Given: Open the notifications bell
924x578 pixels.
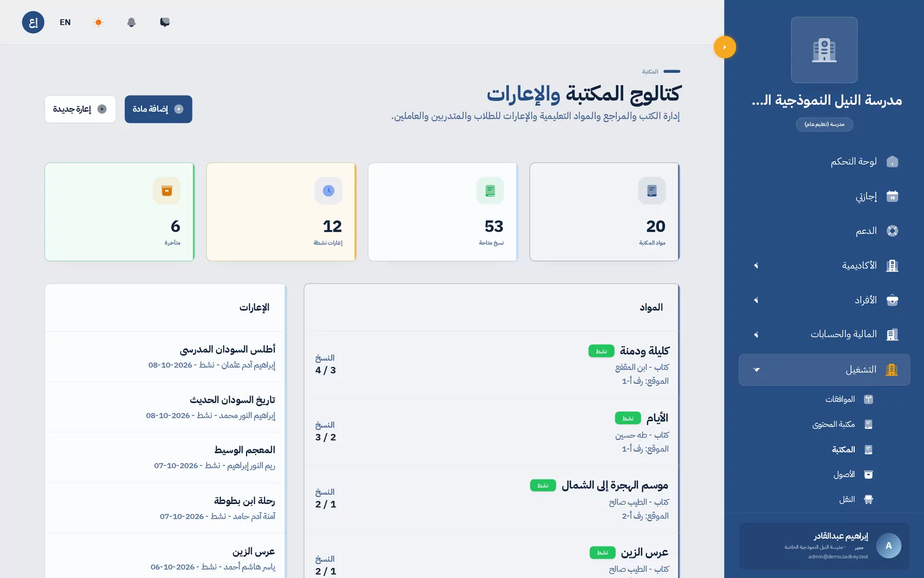Looking at the screenshot, I should pyautogui.click(x=132, y=23).
